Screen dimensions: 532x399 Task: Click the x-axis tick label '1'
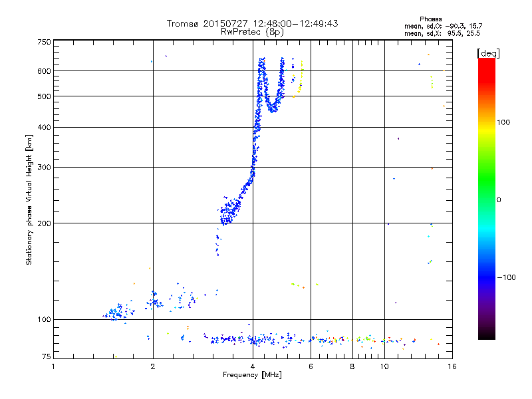53,366
